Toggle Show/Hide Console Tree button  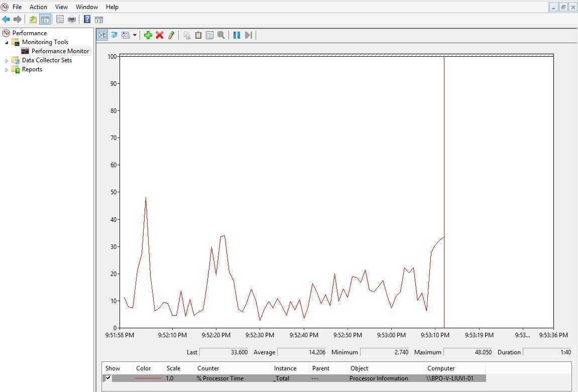coord(45,19)
